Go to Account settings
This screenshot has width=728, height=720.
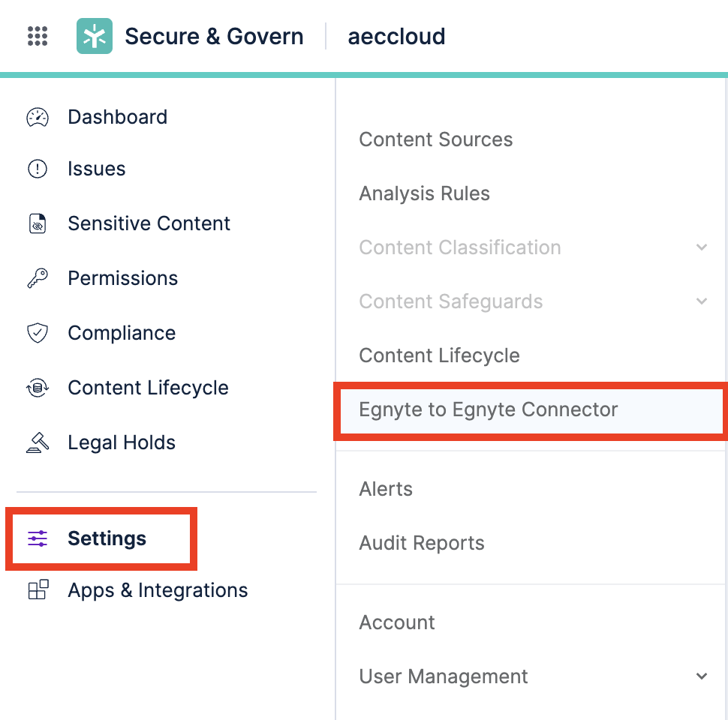pos(397,622)
